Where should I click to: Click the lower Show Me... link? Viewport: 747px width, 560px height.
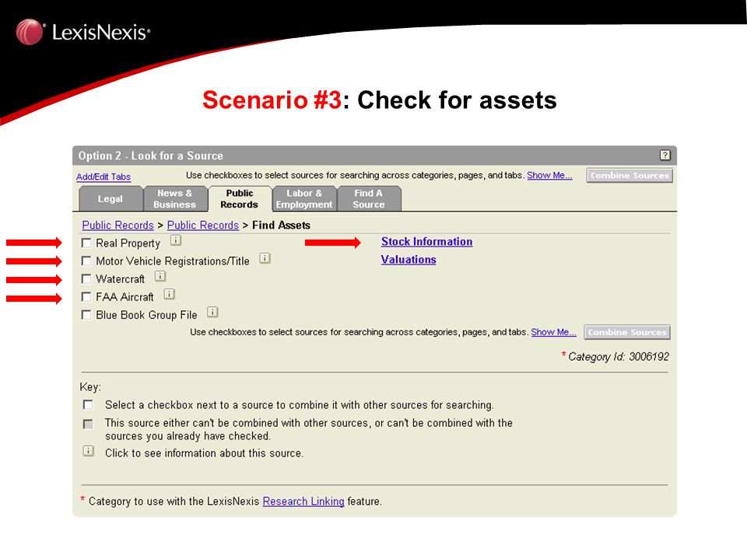[x=553, y=332]
